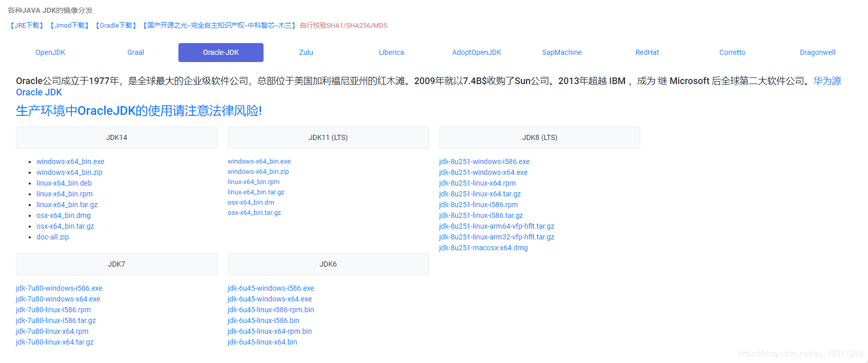The image size is (868, 363).
Task: Download jdk-7u80-linux-x64.tar.gz
Action: pos(54,342)
